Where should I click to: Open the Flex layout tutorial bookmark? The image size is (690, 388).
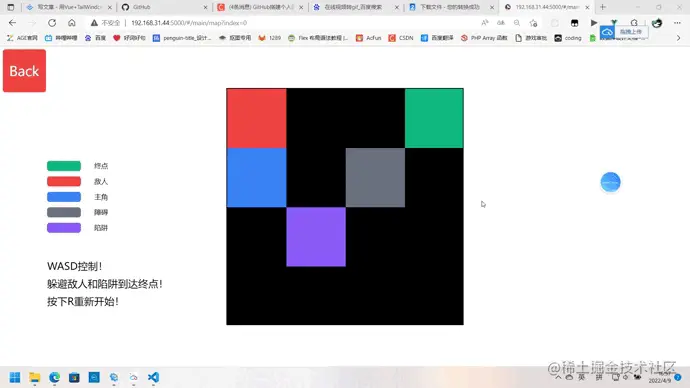(318, 38)
